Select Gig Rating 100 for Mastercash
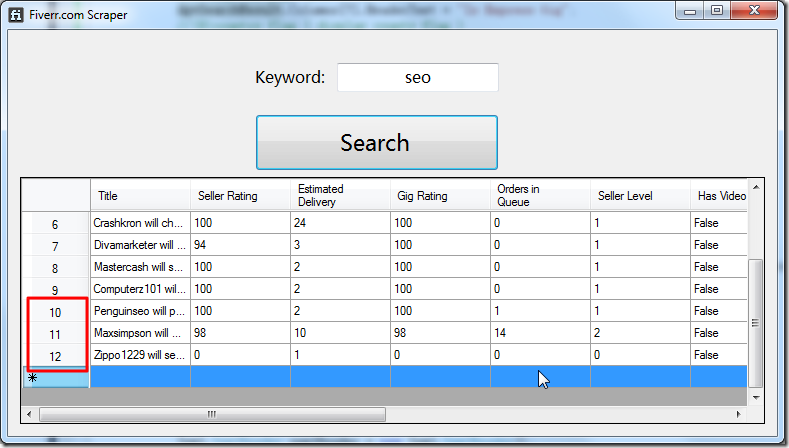Screen dimensions: 789x448 (x=440, y=267)
